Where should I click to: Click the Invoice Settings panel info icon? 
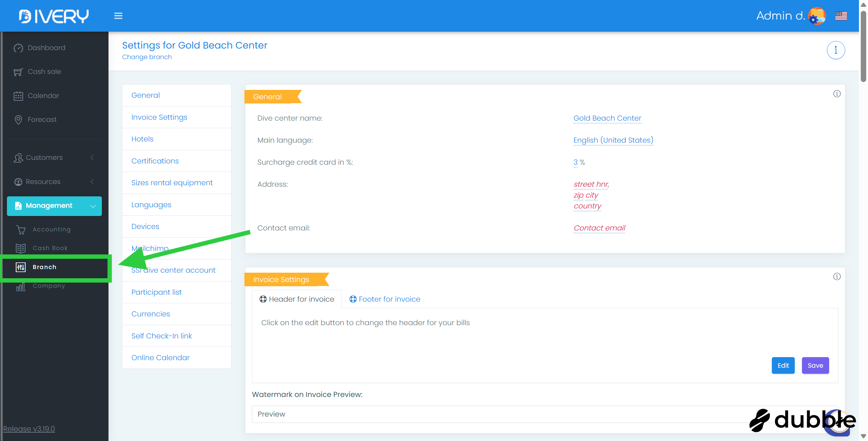click(837, 277)
